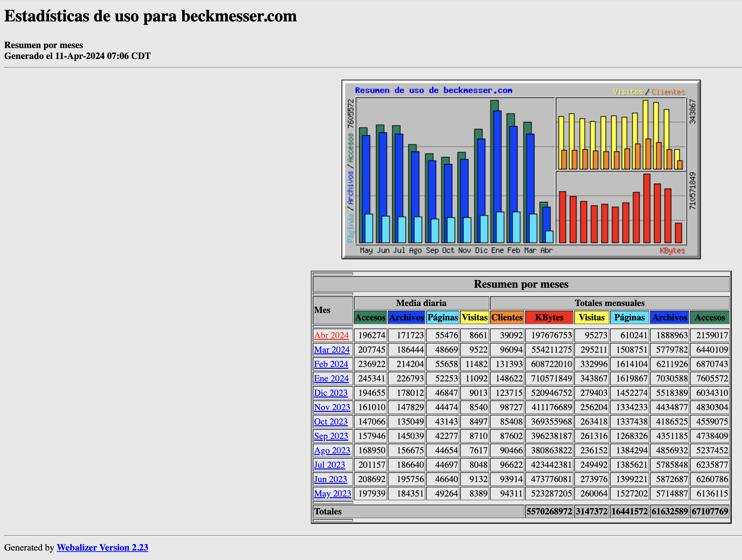Click the Resumen por meses table title
Image resolution: width=742 pixels, height=560 pixels.
pos(521,284)
